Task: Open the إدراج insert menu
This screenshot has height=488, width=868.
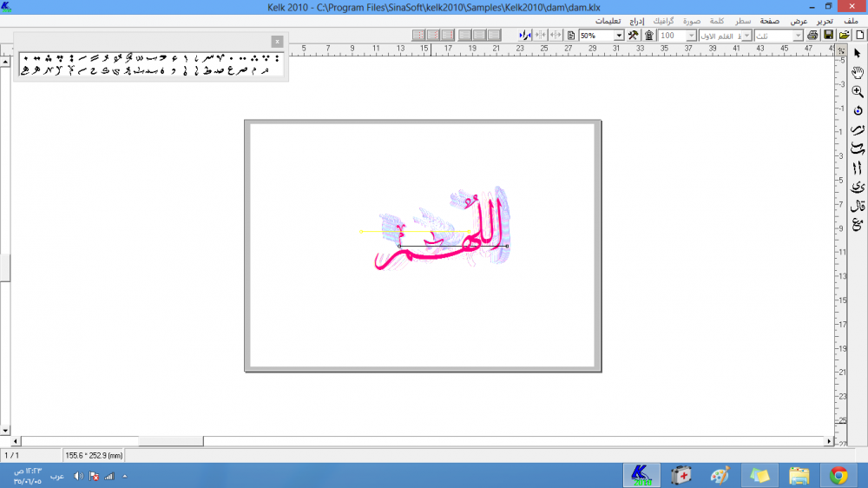Action: click(637, 20)
